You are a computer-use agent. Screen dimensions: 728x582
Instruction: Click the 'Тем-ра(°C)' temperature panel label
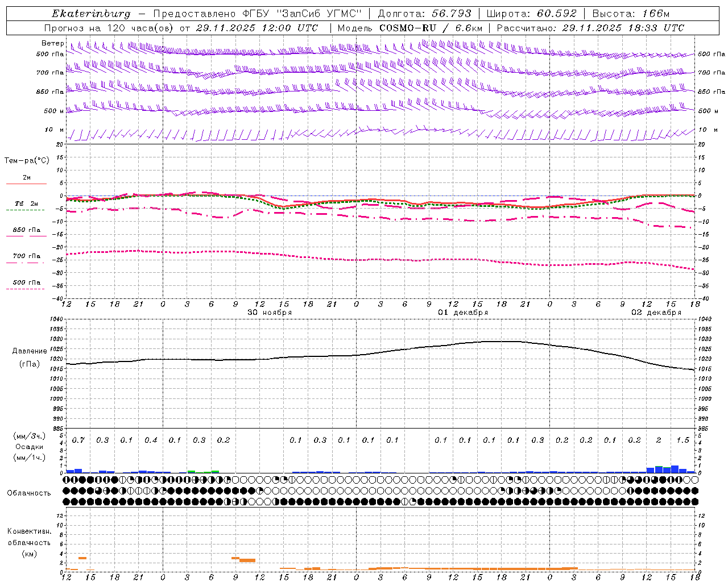click(27, 161)
